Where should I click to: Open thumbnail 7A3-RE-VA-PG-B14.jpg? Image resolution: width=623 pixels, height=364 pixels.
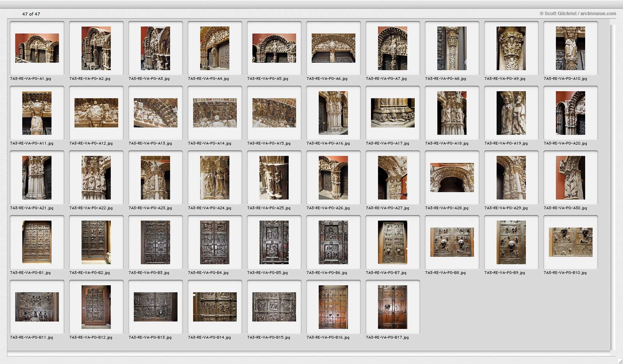click(215, 307)
